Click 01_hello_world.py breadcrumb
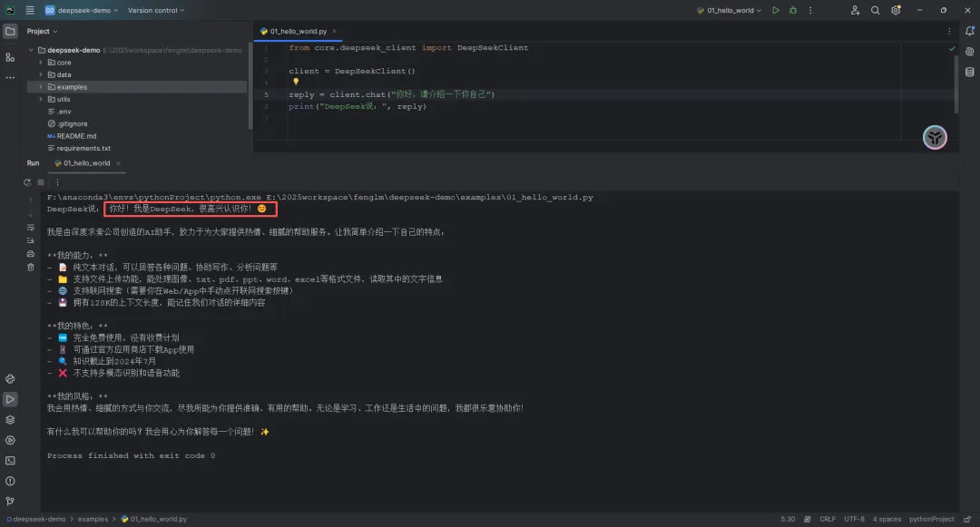The image size is (980, 527). pos(153,520)
